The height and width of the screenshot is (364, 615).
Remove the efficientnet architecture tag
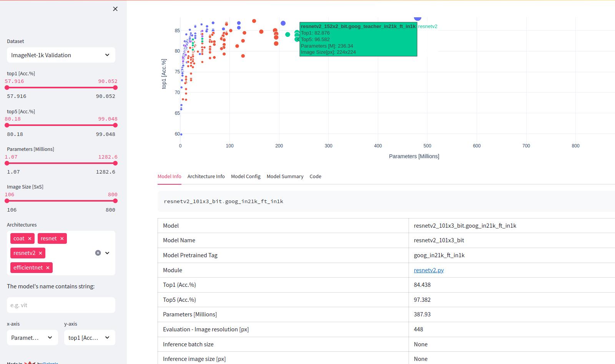48,268
